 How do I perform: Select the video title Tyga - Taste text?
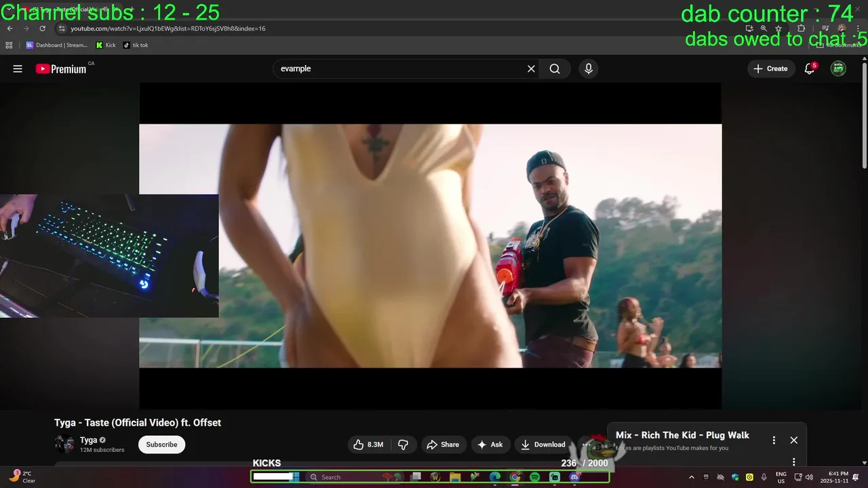[138, 422]
